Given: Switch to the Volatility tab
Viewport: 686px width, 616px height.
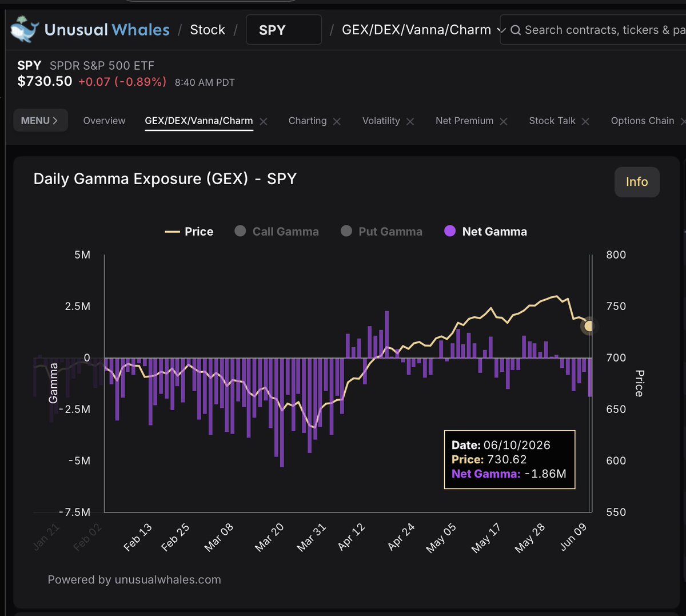Looking at the screenshot, I should [381, 121].
